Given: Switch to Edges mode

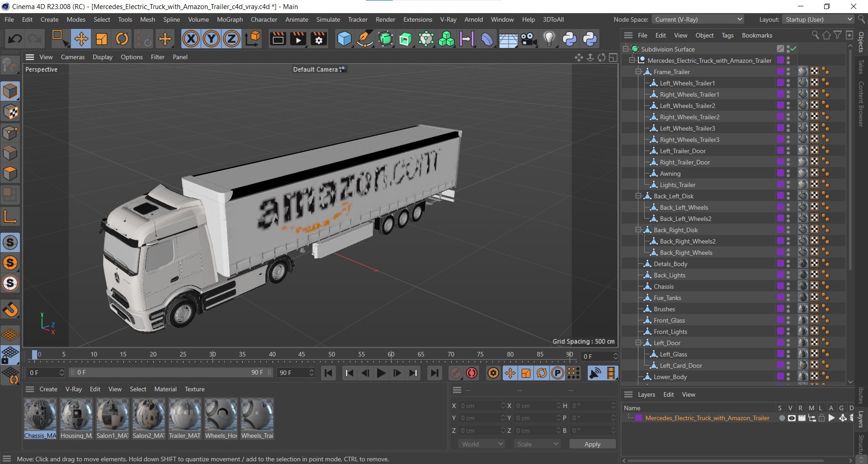Looking at the screenshot, I should click(10, 153).
